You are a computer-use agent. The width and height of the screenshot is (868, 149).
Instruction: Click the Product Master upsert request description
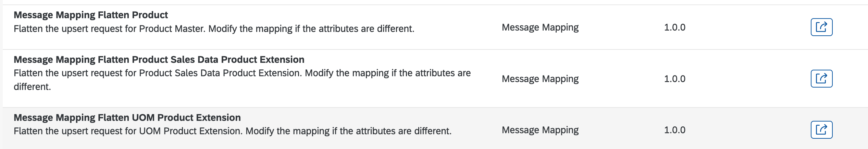click(214, 29)
